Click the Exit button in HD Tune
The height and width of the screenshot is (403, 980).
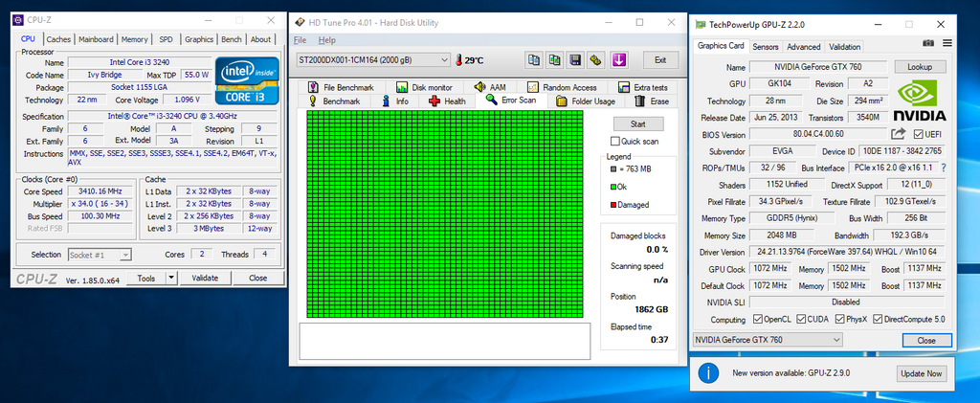pos(660,60)
